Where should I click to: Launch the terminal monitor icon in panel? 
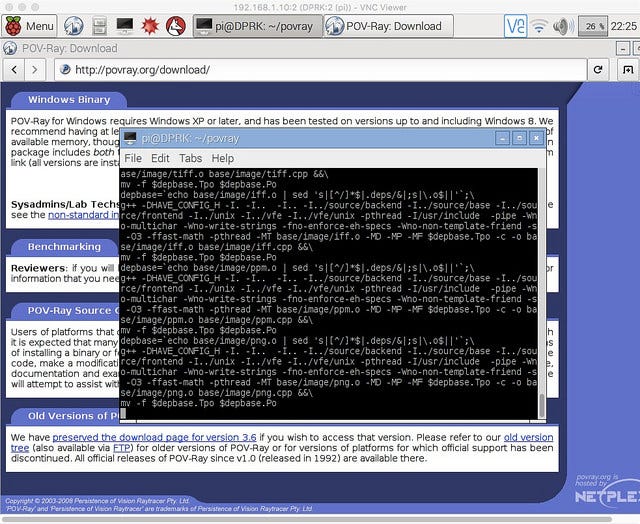click(x=124, y=26)
